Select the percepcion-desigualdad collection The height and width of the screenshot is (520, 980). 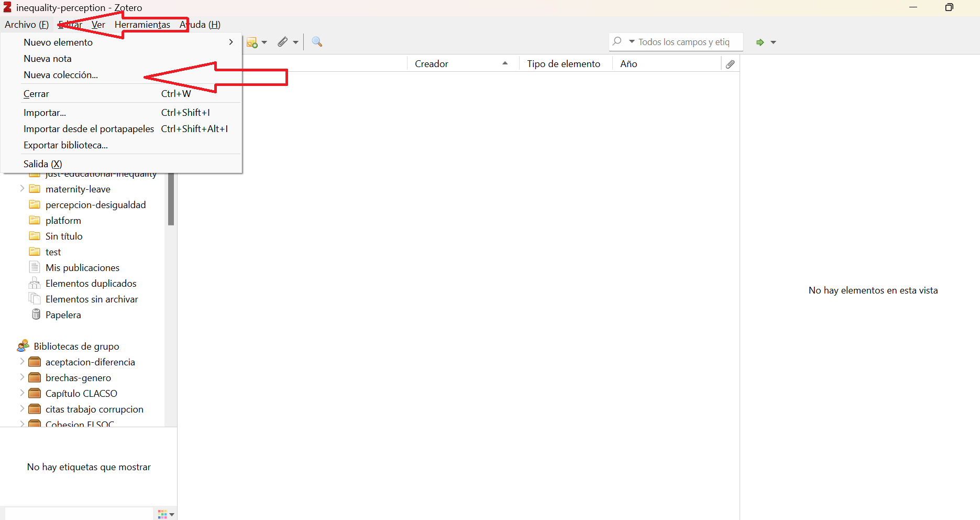(95, 205)
